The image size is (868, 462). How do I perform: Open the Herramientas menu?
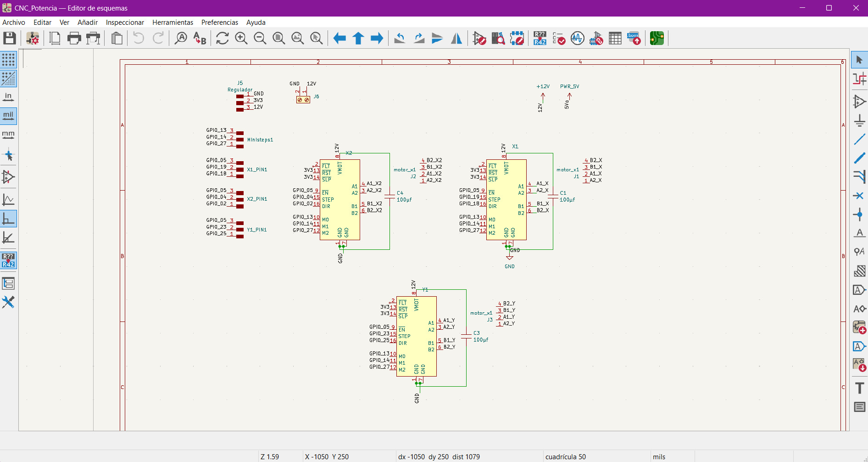pyautogui.click(x=172, y=22)
